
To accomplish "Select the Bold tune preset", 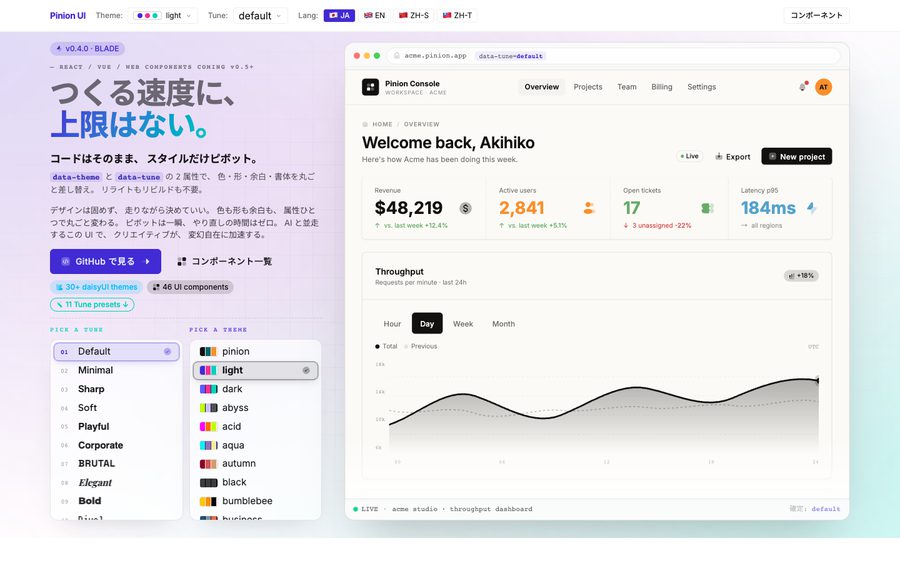I will 117,501.
